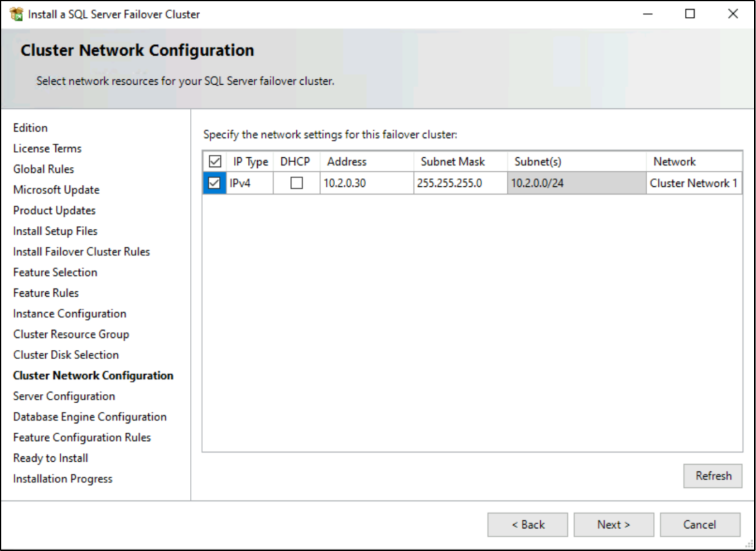
Task: Select the Cluster Resource Group step
Action: click(71, 334)
